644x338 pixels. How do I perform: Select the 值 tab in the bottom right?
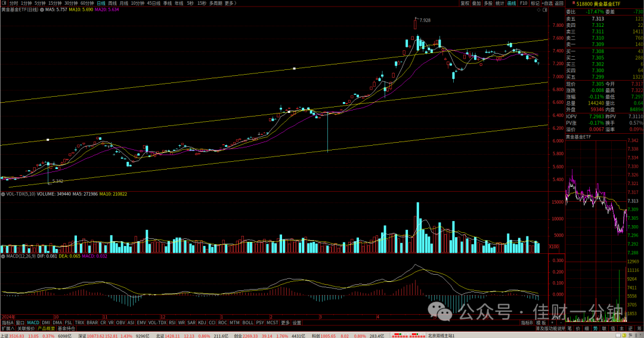click(x=613, y=328)
